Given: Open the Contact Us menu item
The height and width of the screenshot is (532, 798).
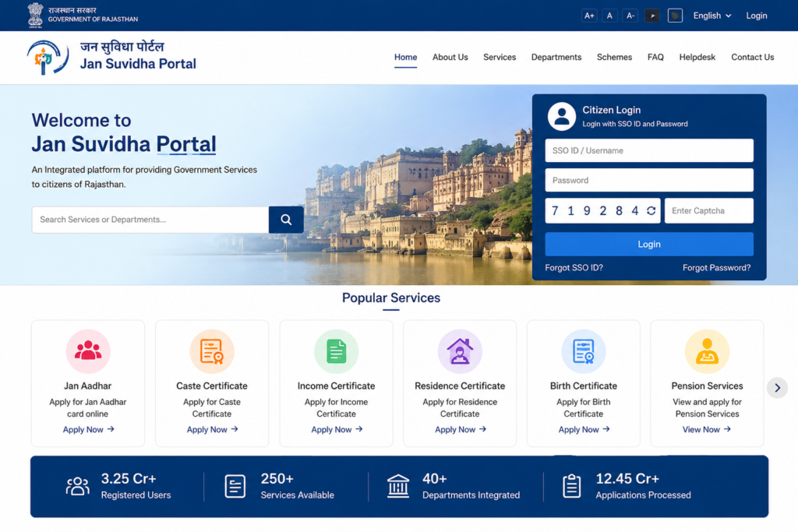Looking at the screenshot, I should 752,57.
